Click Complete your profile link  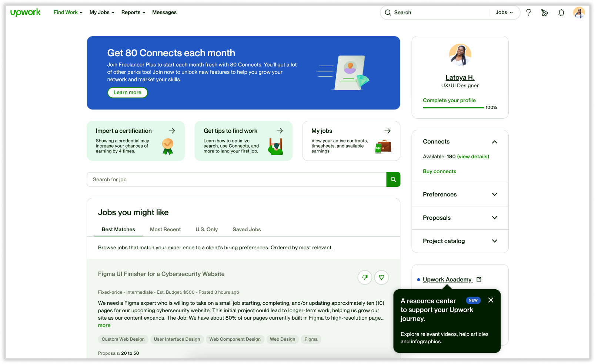coord(449,100)
